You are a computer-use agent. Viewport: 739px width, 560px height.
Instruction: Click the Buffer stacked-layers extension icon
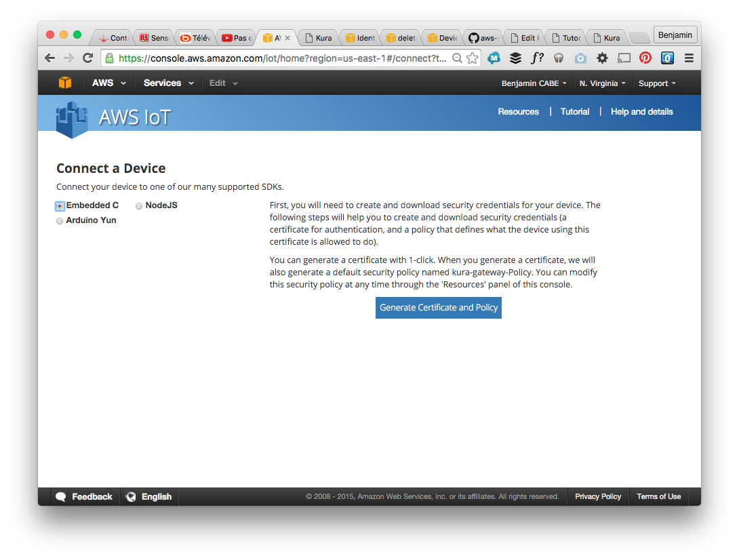click(516, 58)
